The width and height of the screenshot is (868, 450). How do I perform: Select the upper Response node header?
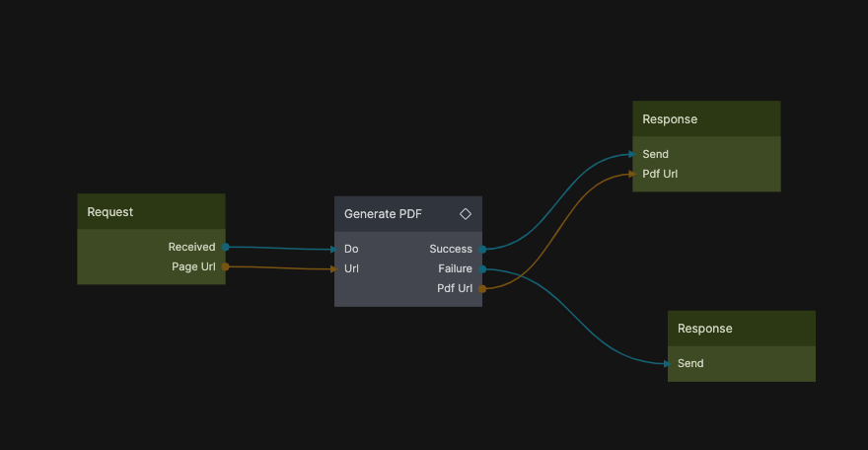pos(706,119)
